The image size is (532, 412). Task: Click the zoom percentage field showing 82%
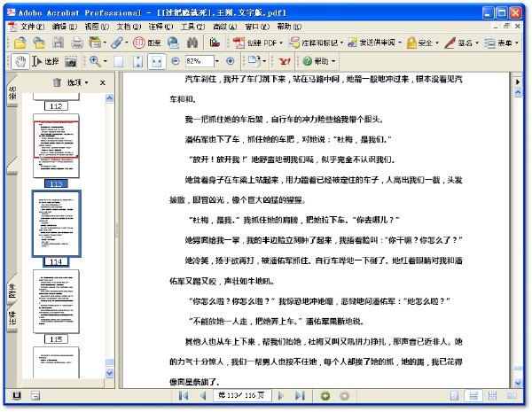click(x=199, y=61)
